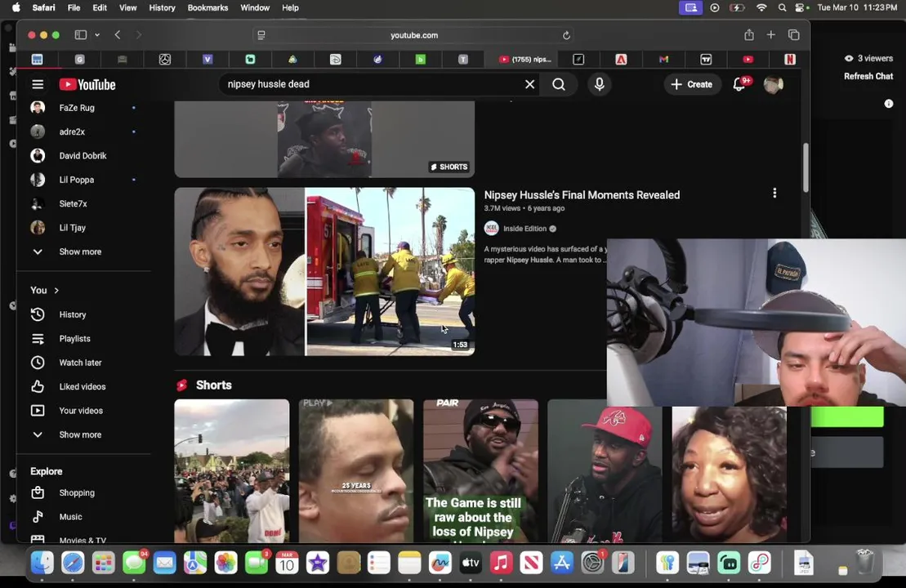Open Wi-Fi status in menu bar
The image size is (906, 588).
(x=761, y=7)
